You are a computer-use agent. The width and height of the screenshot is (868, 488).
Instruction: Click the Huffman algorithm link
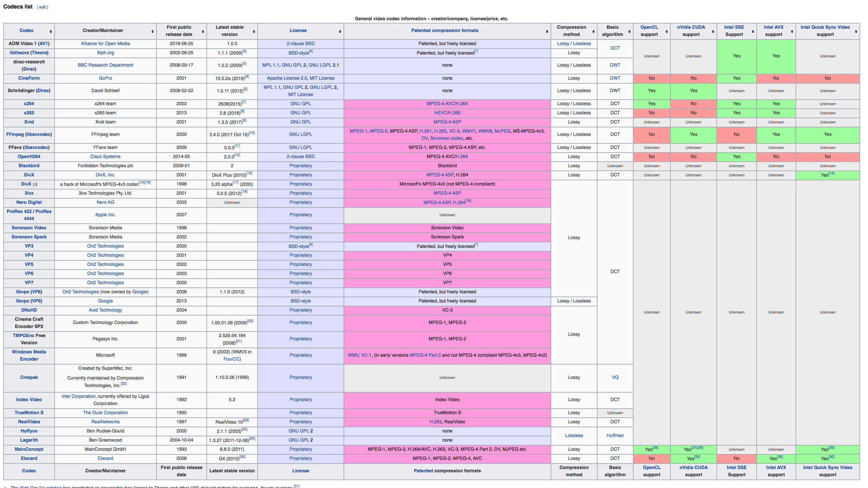[x=615, y=435]
